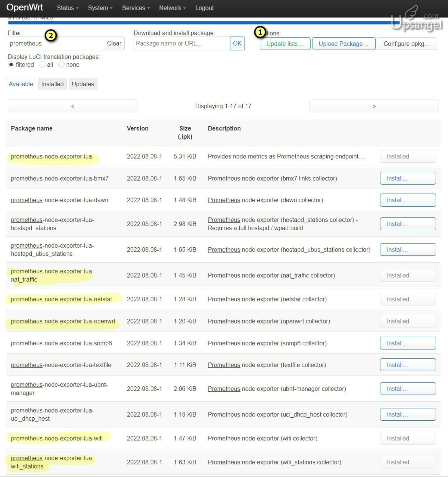Open the Upload Package dialog
The width and height of the screenshot is (448, 477).
tap(344, 44)
